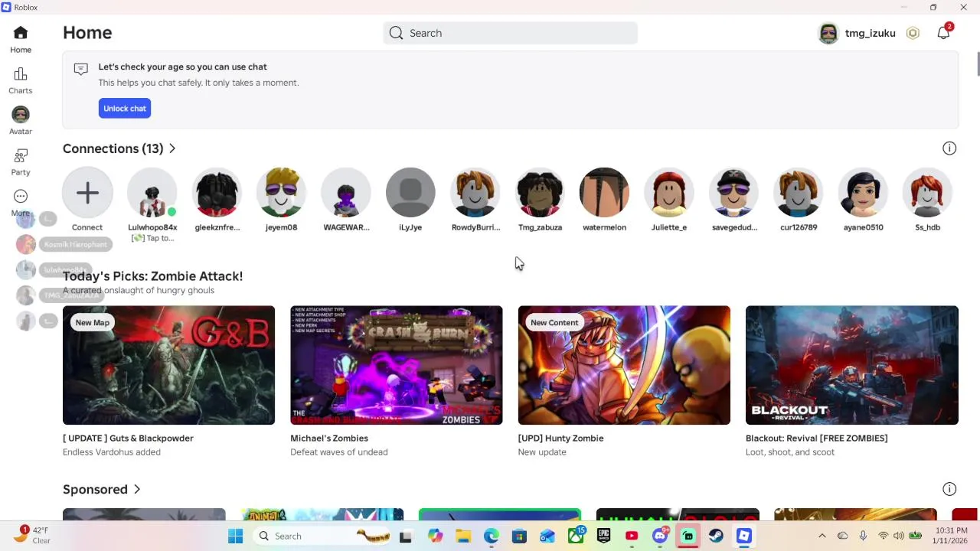The height and width of the screenshot is (551, 980).
Task: Click 'Loot, shoot, and scoot' subtitle
Action: 790,452
